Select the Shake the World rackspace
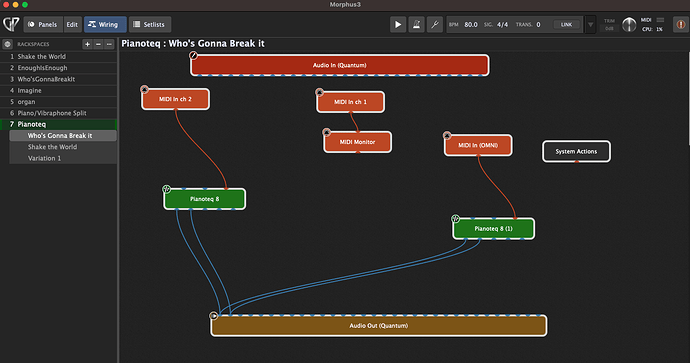The height and width of the screenshot is (363, 690). 59,56
